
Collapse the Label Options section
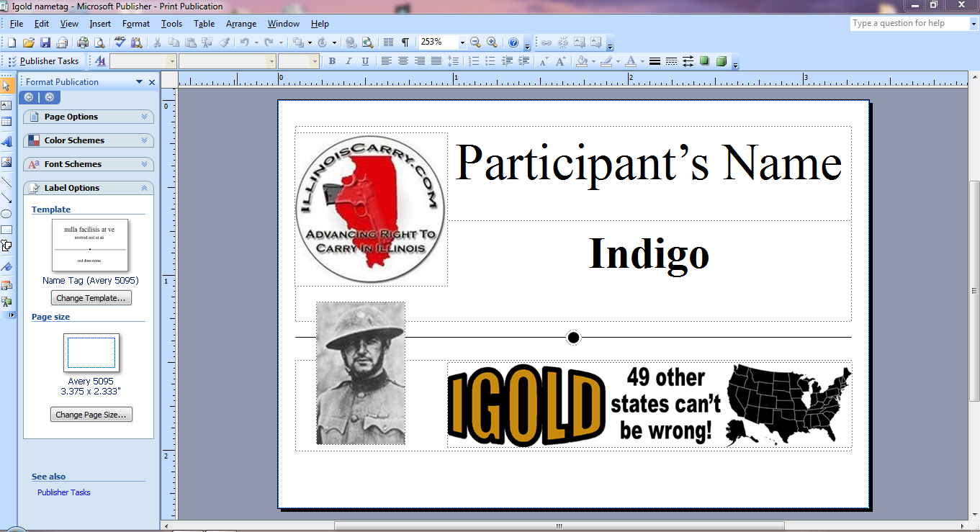tap(89, 188)
